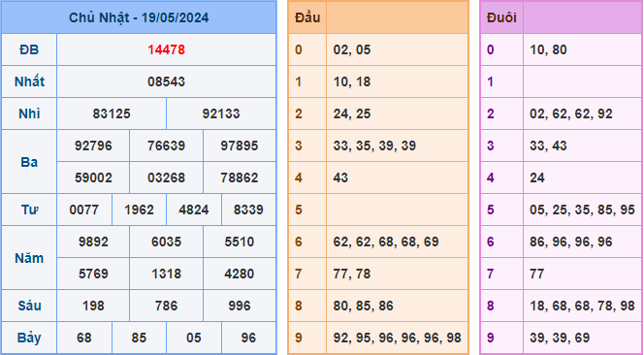Click seventh prize number 68
Image resolution: width=644 pixels, height=355 pixels.
84,339
